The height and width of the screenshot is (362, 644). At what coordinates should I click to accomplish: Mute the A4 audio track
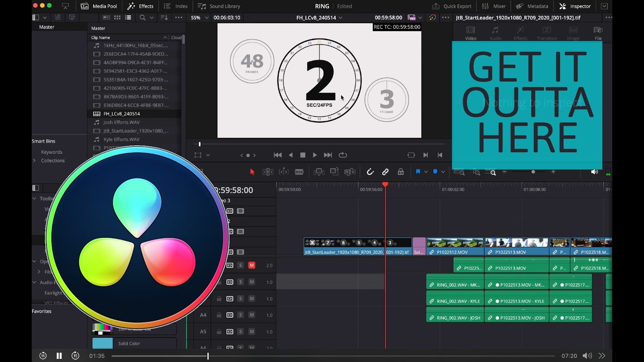click(x=252, y=315)
